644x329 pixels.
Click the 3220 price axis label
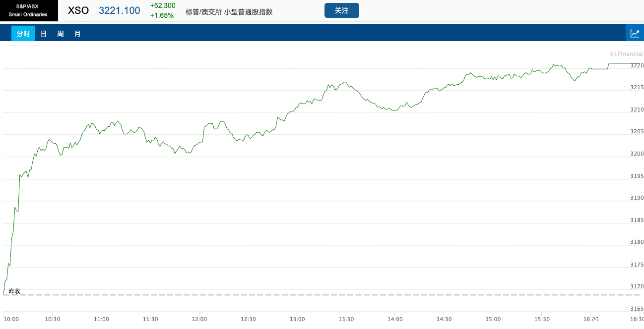point(637,65)
